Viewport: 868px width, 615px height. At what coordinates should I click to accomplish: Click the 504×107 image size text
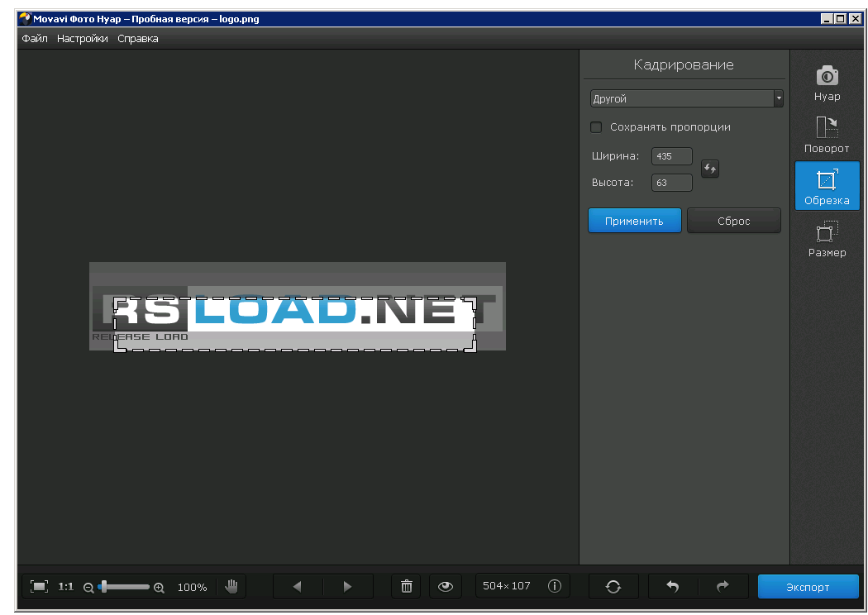click(x=506, y=586)
